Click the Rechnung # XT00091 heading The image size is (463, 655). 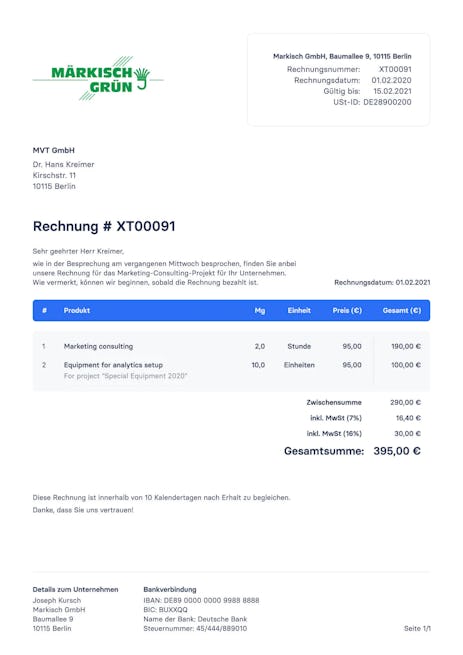[104, 226]
